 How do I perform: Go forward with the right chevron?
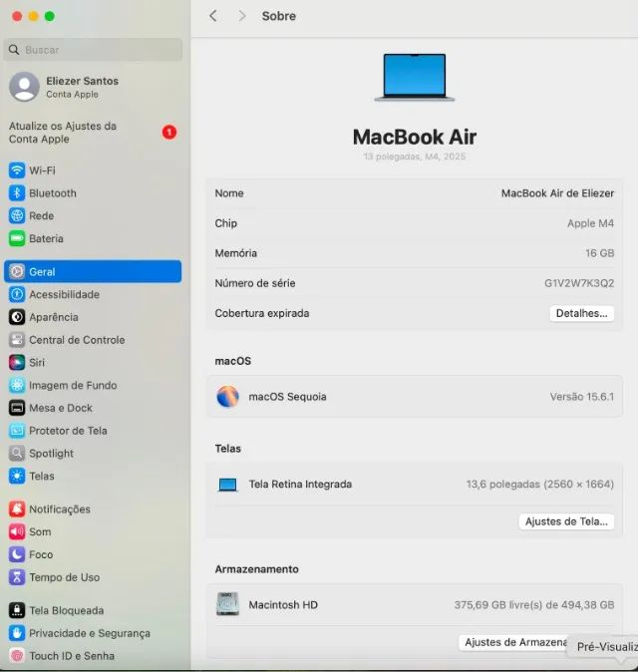tap(242, 16)
